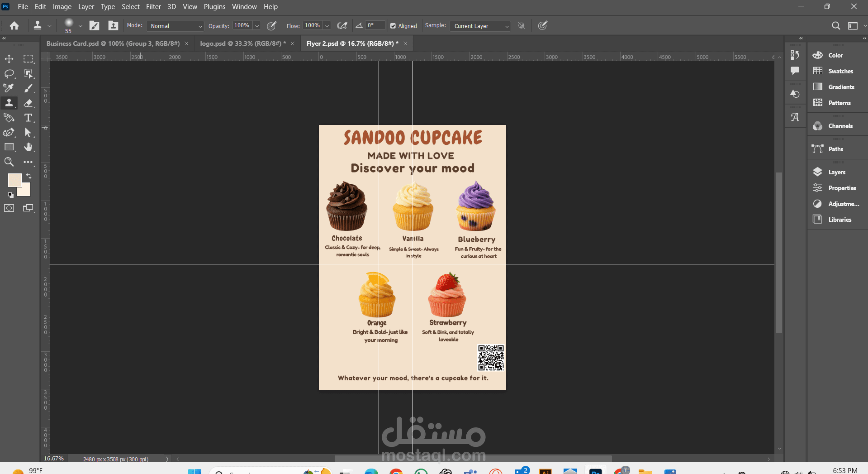Open the Filter menu

pos(153,7)
